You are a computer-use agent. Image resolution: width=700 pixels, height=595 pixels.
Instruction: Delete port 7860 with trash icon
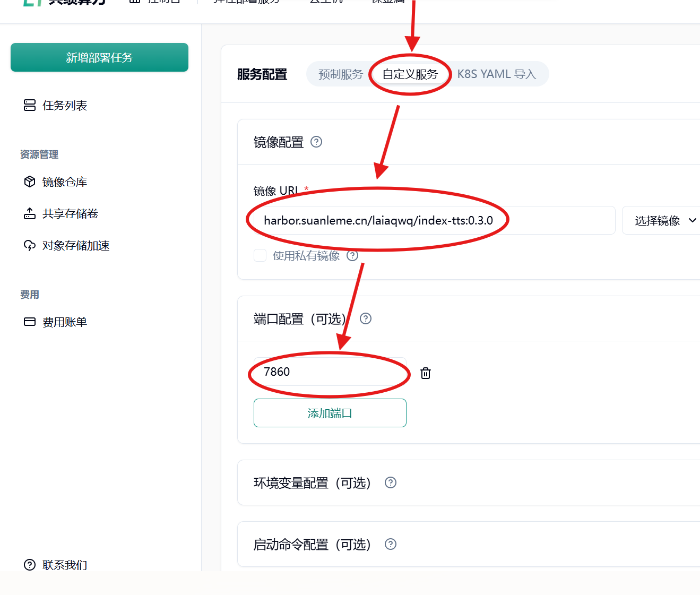[425, 373]
